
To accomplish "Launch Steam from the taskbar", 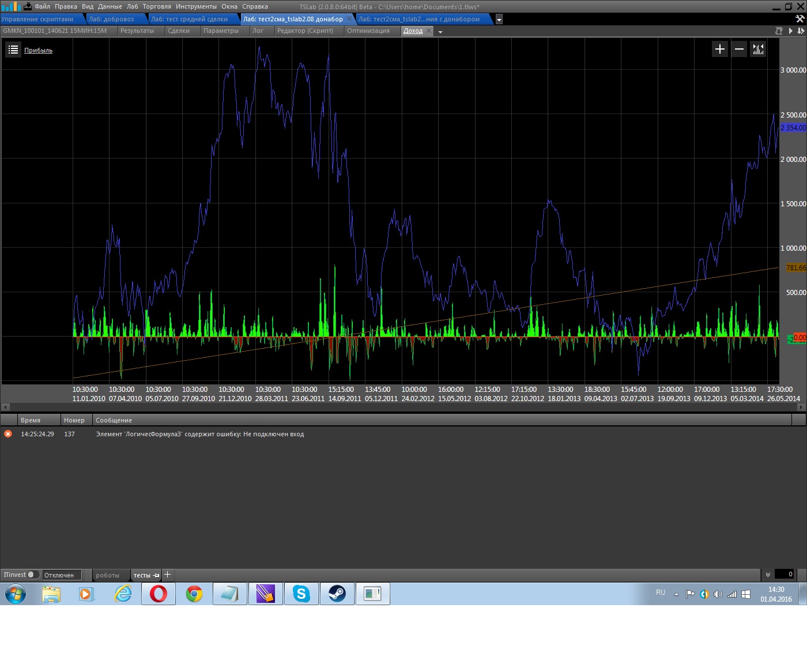I will click(x=337, y=594).
